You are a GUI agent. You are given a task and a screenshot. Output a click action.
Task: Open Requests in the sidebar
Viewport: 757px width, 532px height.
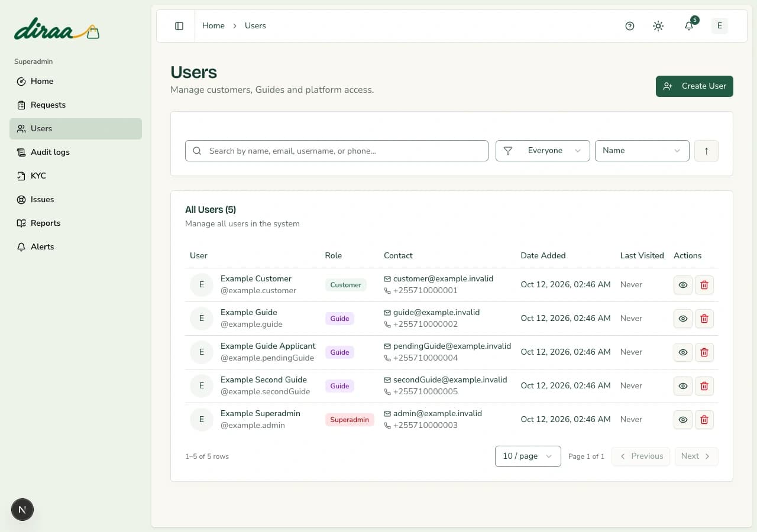(x=76, y=105)
